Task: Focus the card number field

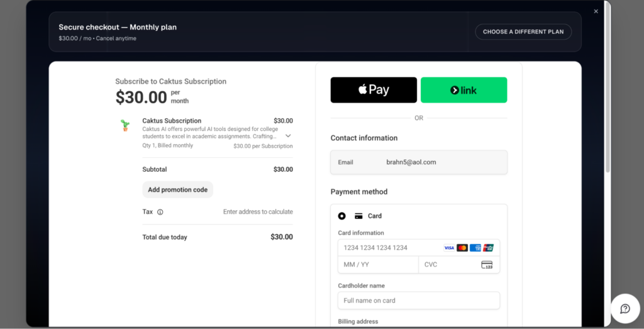Action: click(x=418, y=248)
